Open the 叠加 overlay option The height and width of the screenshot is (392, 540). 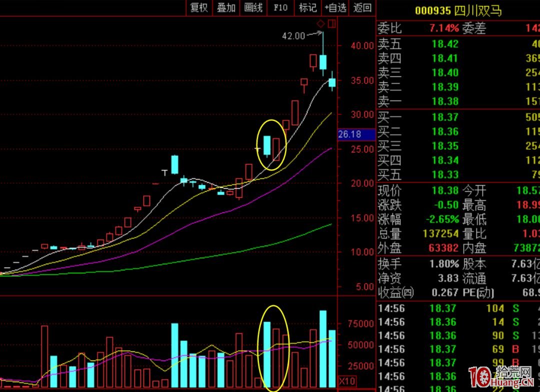226,7
